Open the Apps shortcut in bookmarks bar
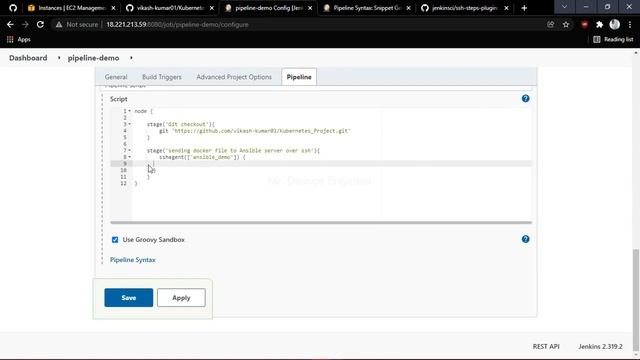Image resolution: width=640 pixels, height=360 pixels. (19, 39)
